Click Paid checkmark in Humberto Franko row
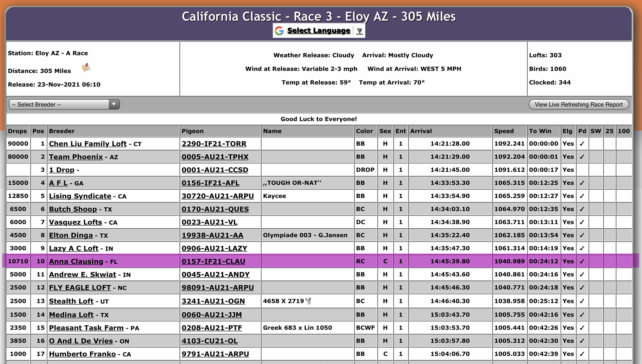The height and width of the screenshot is (364, 642). point(582,354)
